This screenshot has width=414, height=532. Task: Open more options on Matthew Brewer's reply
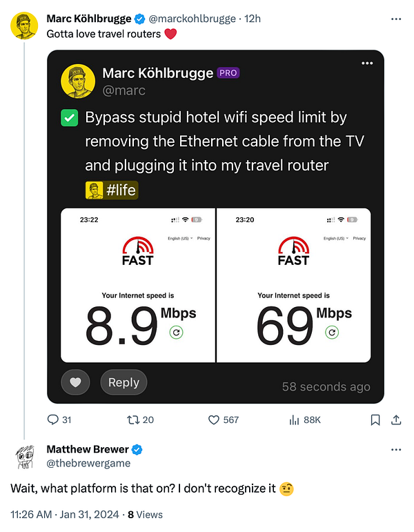[395, 449]
